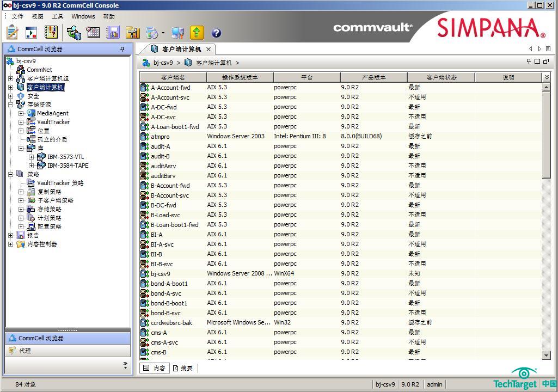Click the clipboard-with-pencil toolbar icon
558x392 pixels.
coord(12,33)
